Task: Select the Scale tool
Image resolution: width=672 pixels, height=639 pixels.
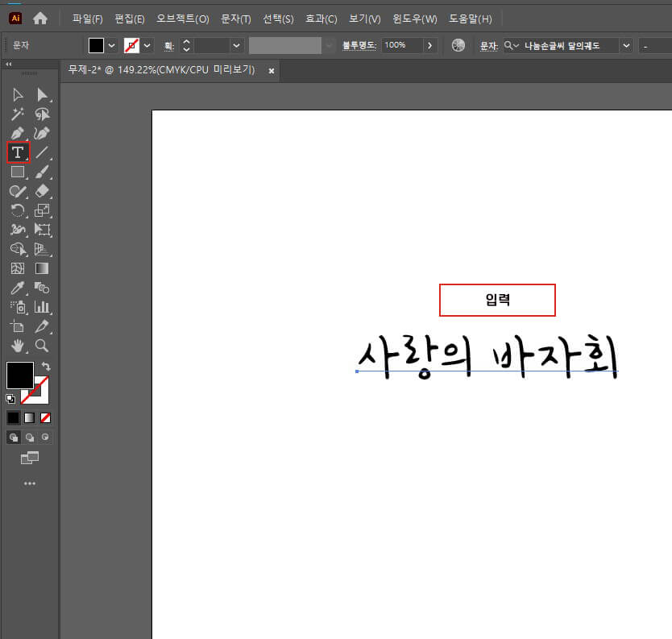Action: click(42, 210)
